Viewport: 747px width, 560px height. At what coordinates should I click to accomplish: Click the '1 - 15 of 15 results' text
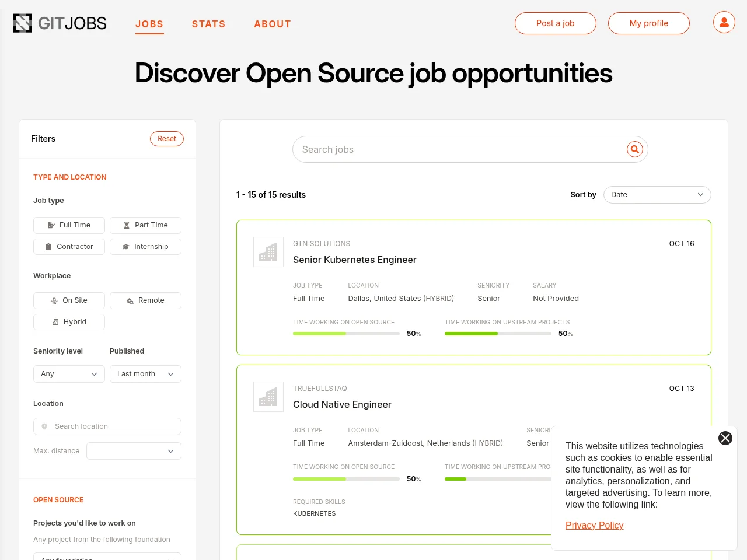(x=271, y=195)
